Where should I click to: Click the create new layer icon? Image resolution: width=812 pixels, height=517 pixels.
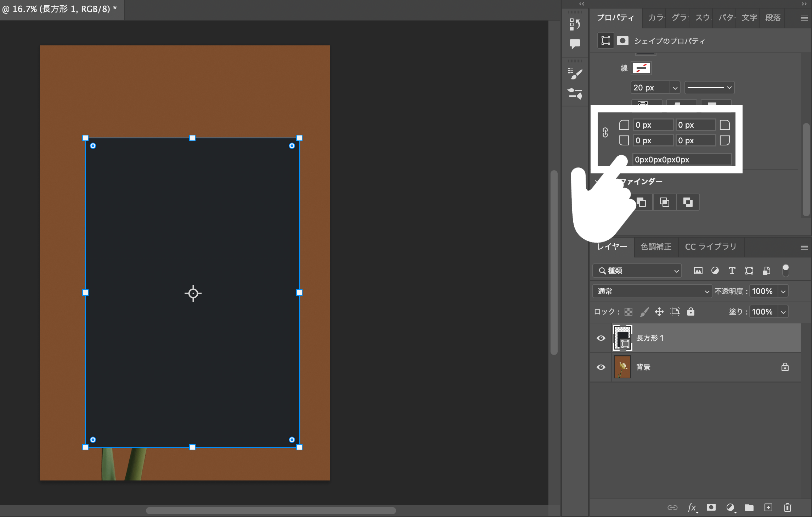[768, 507]
